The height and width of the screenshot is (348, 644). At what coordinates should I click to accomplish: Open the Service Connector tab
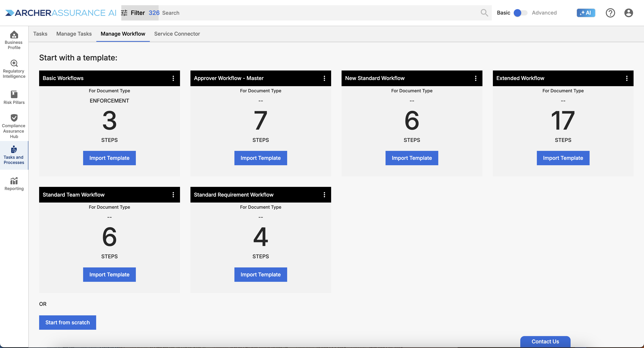pyautogui.click(x=177, y=34)
